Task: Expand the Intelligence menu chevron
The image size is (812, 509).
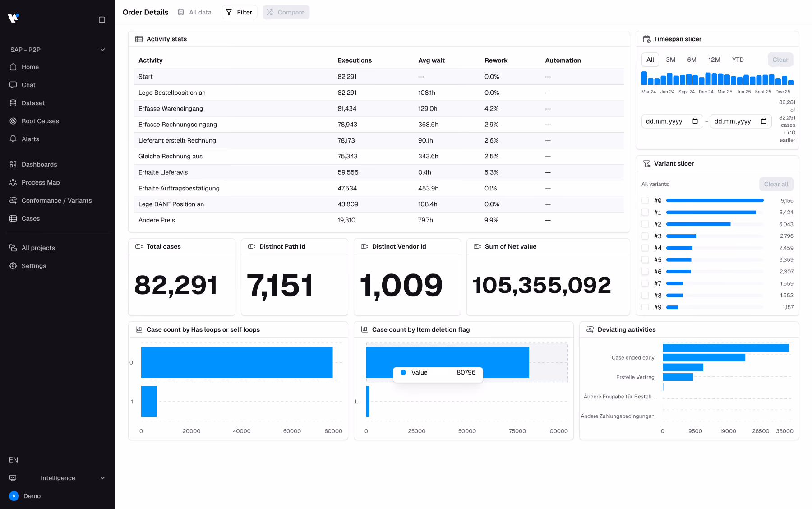Action: click(x=102, y=478)
